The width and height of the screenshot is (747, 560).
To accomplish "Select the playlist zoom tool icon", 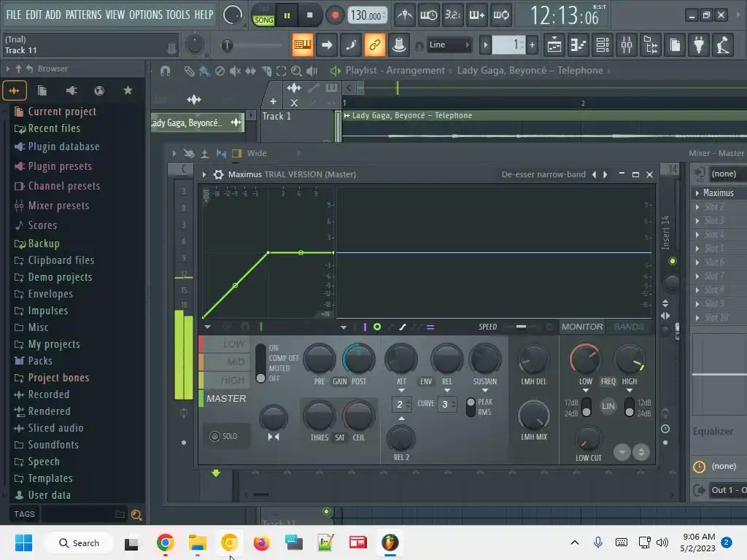I will [x=296, y=71].
